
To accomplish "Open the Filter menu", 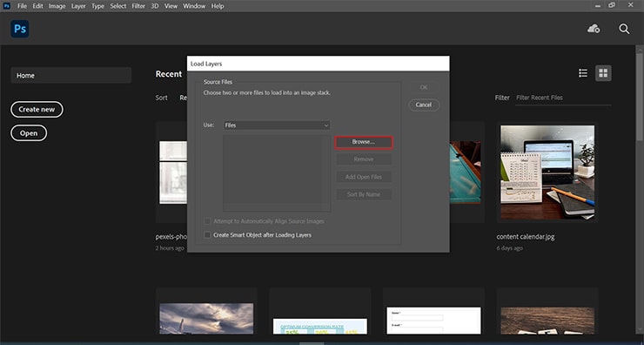I will (138, 6).
